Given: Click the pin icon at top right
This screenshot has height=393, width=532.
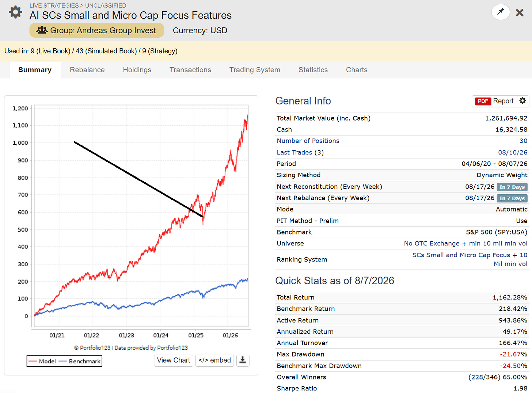Looking at the screenshot, I should pyautogui.click(x=501, y=12).
